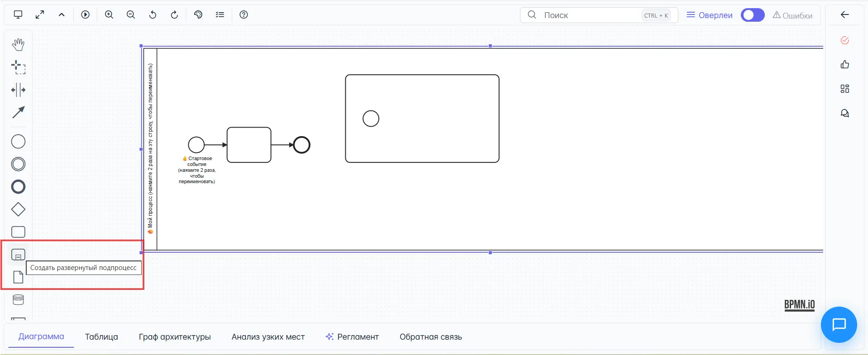Collapse right sidebar with back arrow
868x355 pixels.
click(844, 15)
